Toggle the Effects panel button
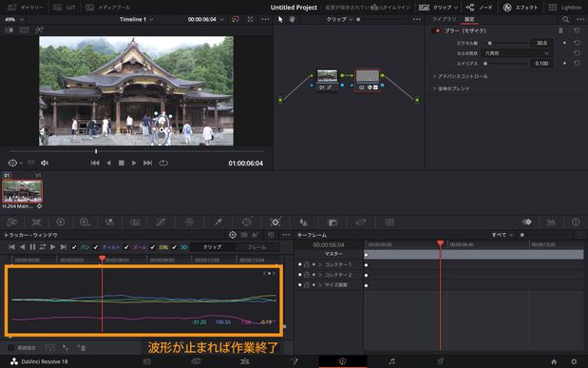Screen dimensions: 588x368 pos(521,8)
